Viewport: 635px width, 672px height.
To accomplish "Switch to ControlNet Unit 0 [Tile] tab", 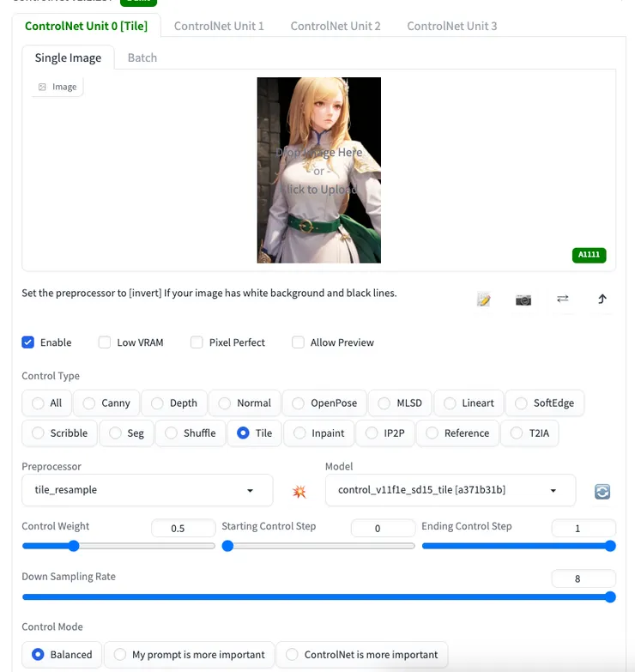I will [86, 26].
